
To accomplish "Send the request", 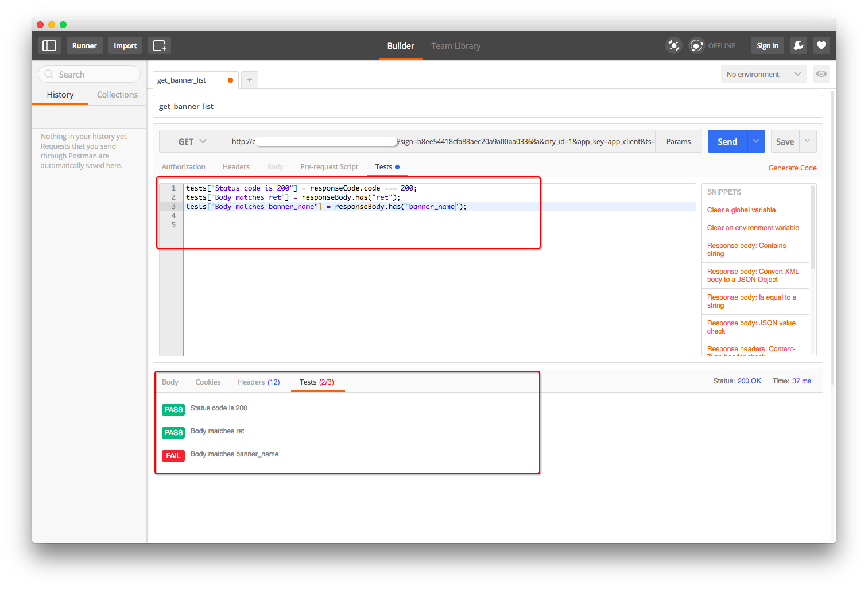I will tap(727, 141).
